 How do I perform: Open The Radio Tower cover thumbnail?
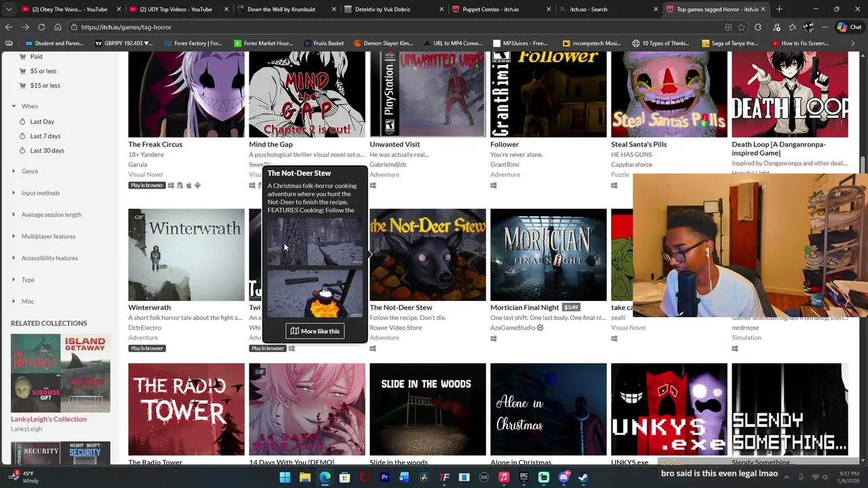click(186, 409)
